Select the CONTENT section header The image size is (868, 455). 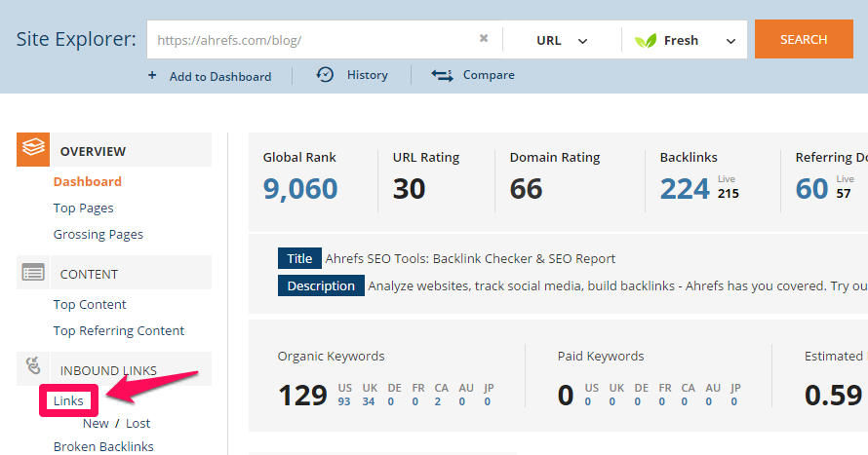pos(131,273)
